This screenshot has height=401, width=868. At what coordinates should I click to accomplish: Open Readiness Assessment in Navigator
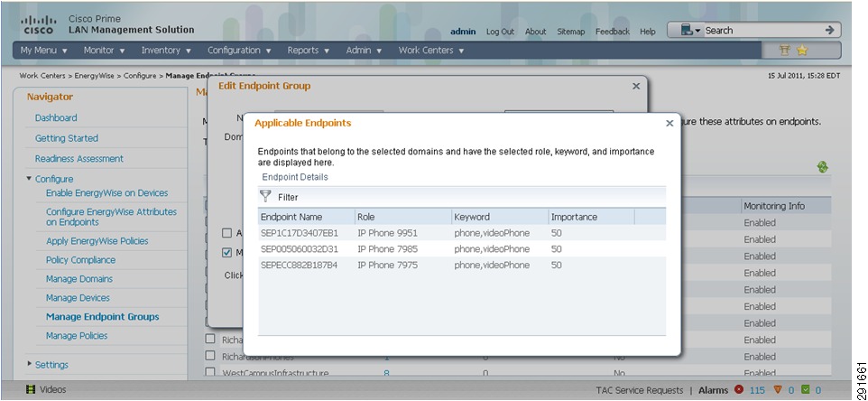point(79,158)
